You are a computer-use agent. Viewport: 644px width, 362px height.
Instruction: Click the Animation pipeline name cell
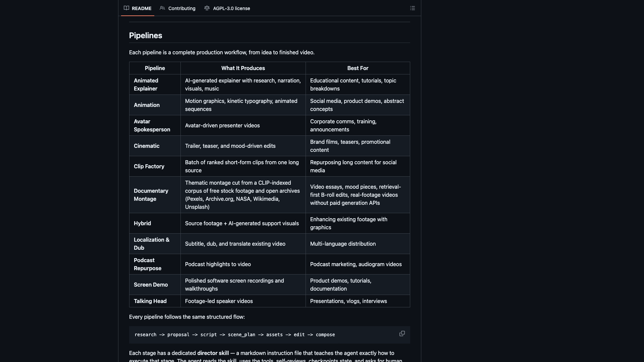click(155, 105)
